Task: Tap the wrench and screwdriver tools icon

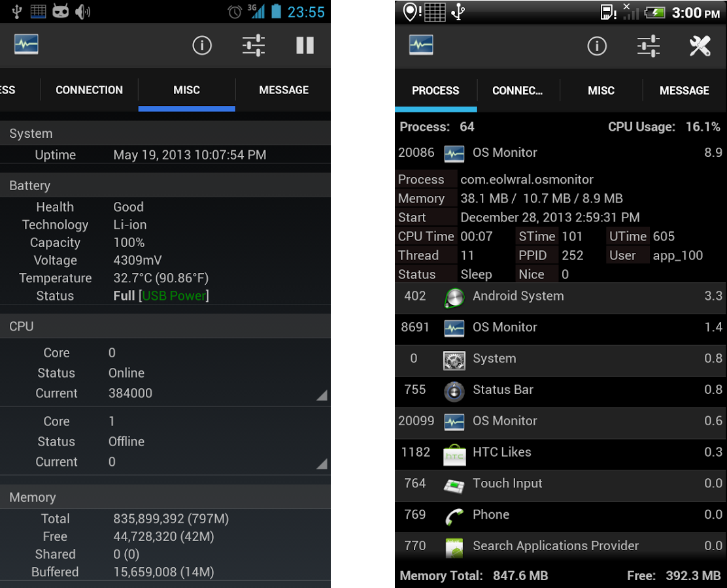Action: click(x=700, y=46)
